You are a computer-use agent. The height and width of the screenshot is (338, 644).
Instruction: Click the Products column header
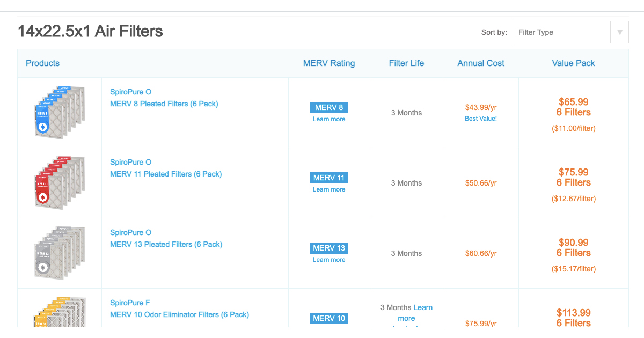coord(42,63)
